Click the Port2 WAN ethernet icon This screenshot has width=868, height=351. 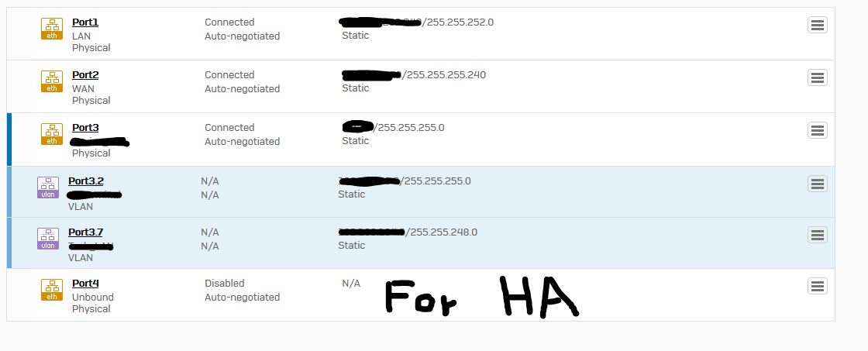52,81
